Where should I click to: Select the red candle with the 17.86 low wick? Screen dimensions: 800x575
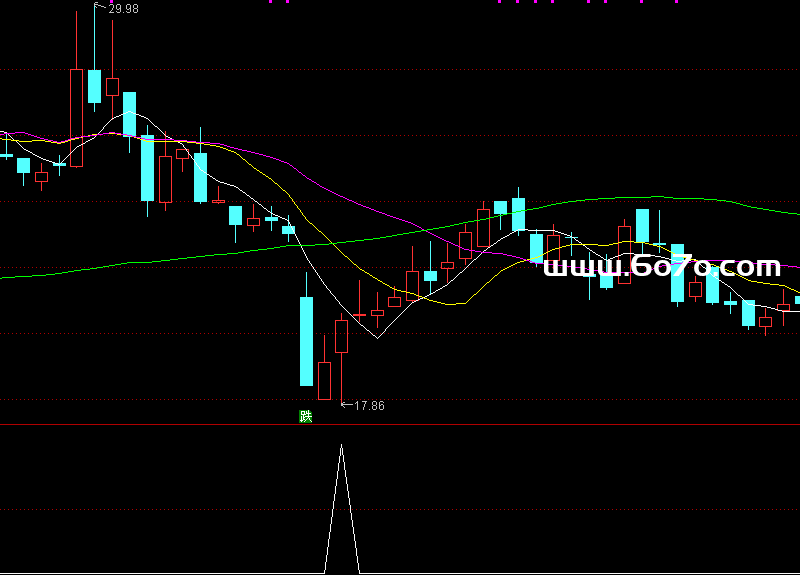click(x=342, y=336)
